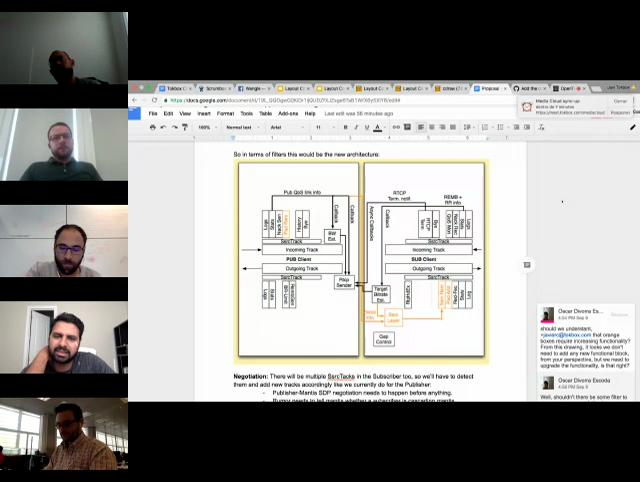Open the File menu
Viewport: 640px width, 482px height.
coord(153,113)
